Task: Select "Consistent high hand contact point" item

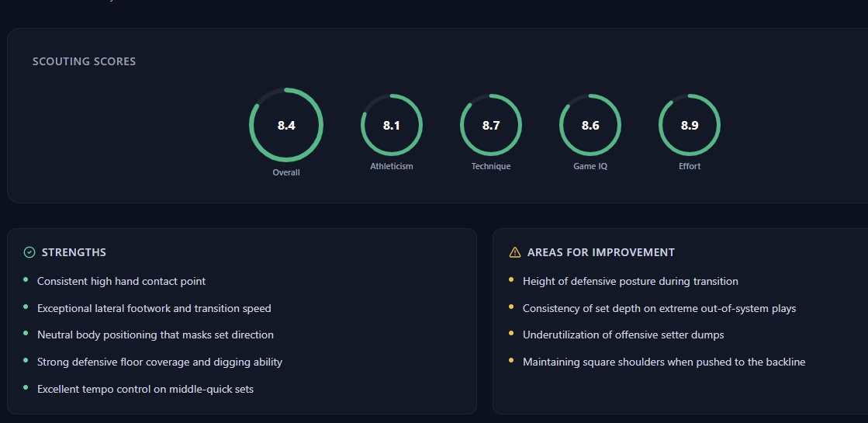Action: click(121, 281)
